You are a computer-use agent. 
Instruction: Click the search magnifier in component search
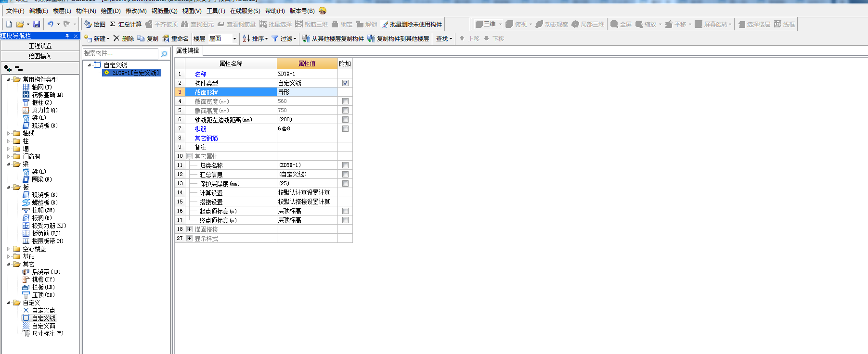[164, 53]
